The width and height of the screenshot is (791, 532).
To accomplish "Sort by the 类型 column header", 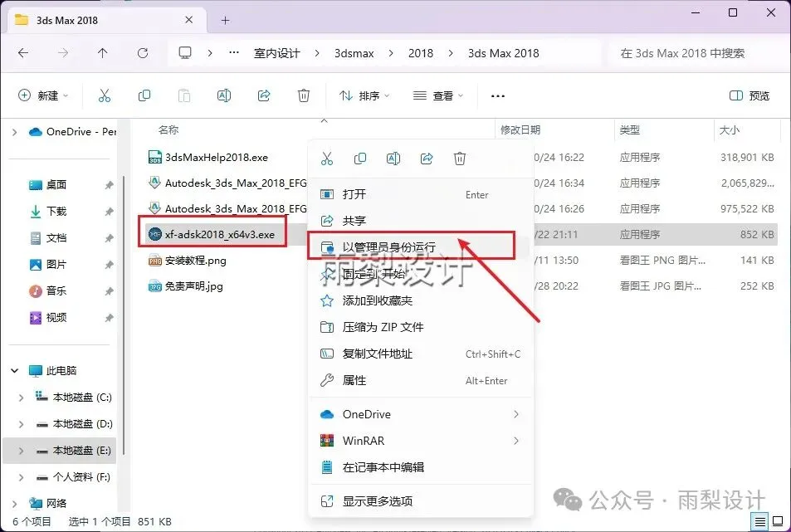I will click(x=630, y=130).
